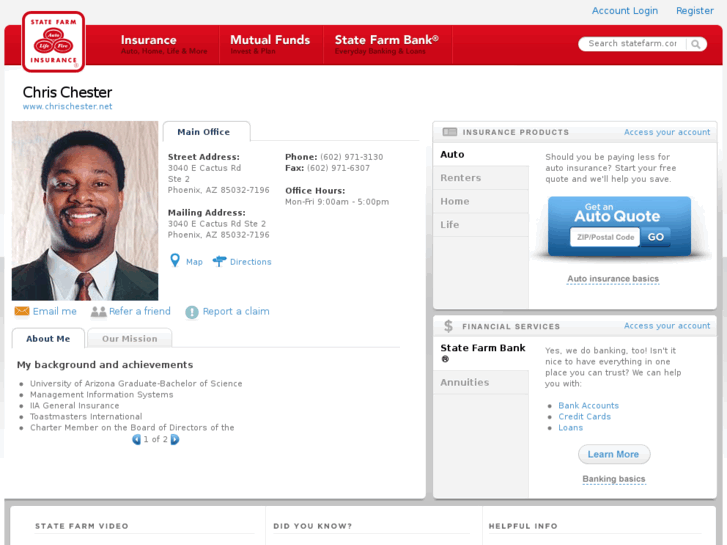The width and height of the screenshot is (727, 545).
Task: Click the Financial Services dollar icon
Action: tap(448, 326)
